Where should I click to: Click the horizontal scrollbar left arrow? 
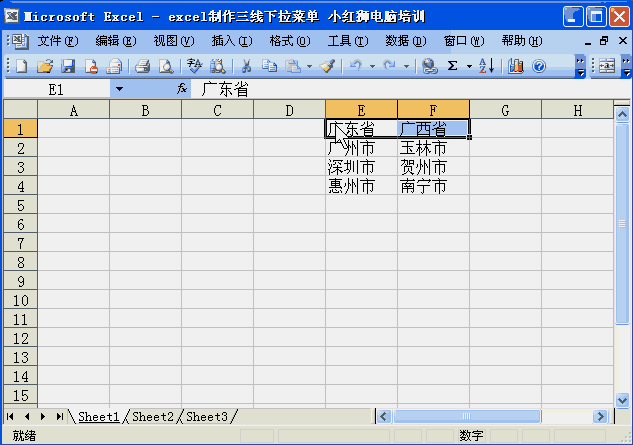pos(384,416)
